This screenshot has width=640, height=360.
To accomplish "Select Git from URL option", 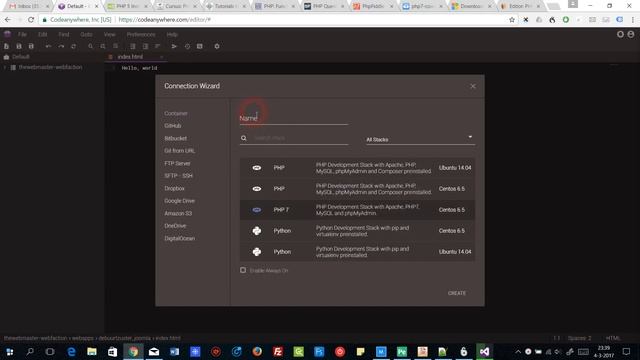I will pos(180,151).
